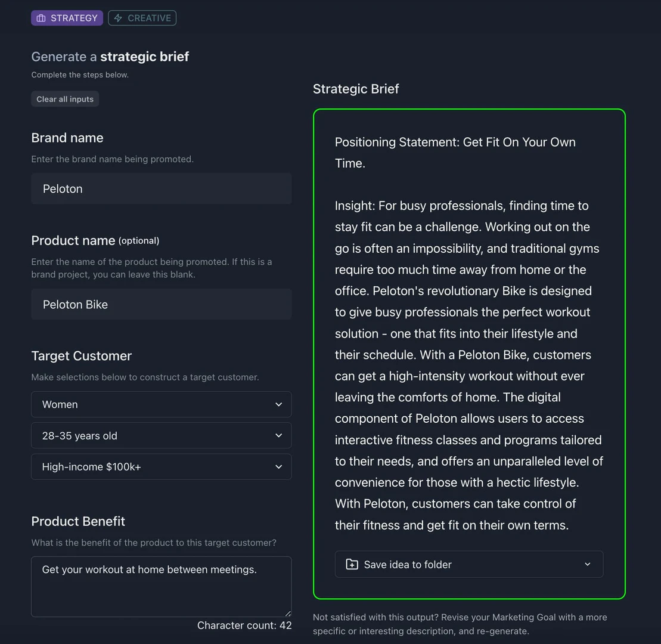Click the Product Benefit text area
Image resolution: width=661 pixels, height=644 pixels.
[161, 586]
